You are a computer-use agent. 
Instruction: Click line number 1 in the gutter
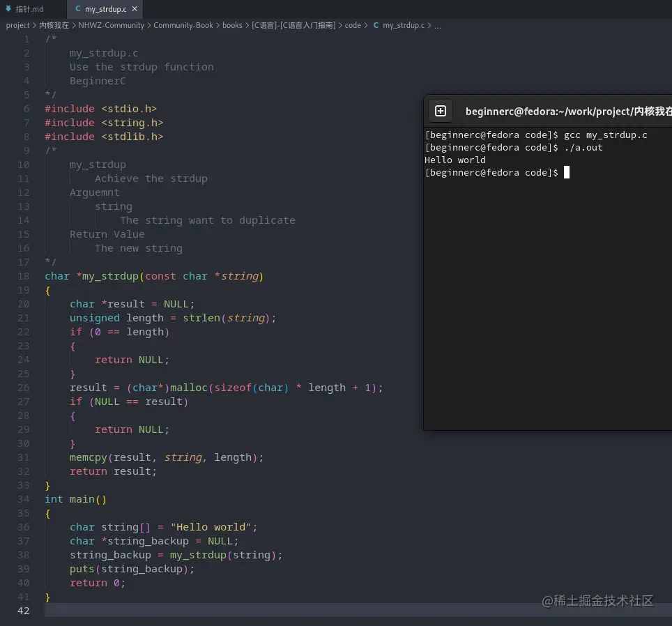[26, 39]
